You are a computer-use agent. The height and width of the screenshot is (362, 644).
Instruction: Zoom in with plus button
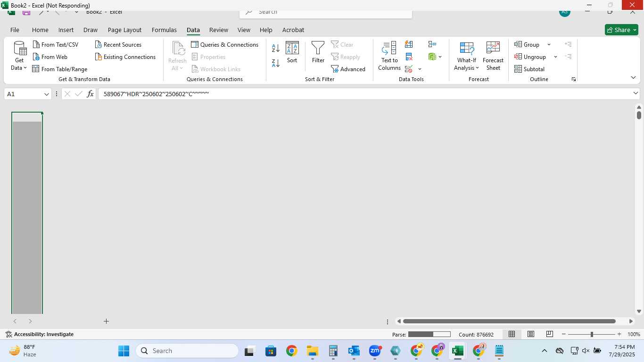(x=619, y=334)
